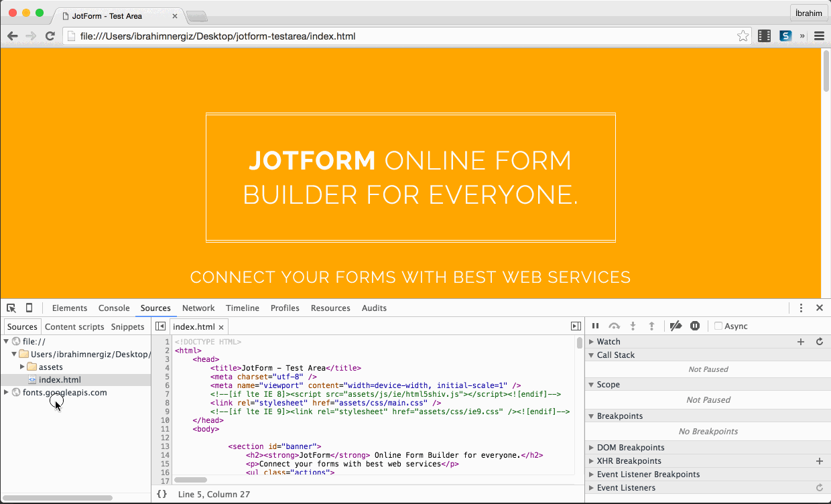Viewport: 831px width, 504px height.
Task: Add an XHR breakpoint
Action: click(819, 461)
